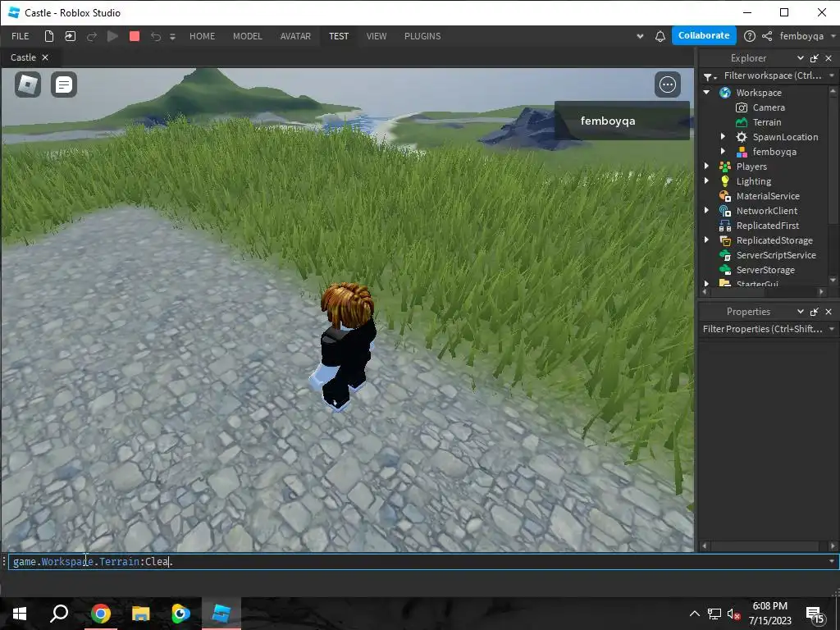The width and height of the screenshot is (840, 630).
Task: Expand the Players node
Action: click(x=706, y=166)
